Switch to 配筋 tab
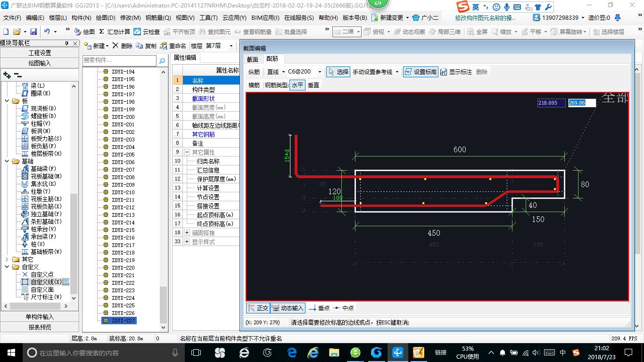The width and height of the screenshot is (644, 362). pyautogui.click(x=272, y=59)
